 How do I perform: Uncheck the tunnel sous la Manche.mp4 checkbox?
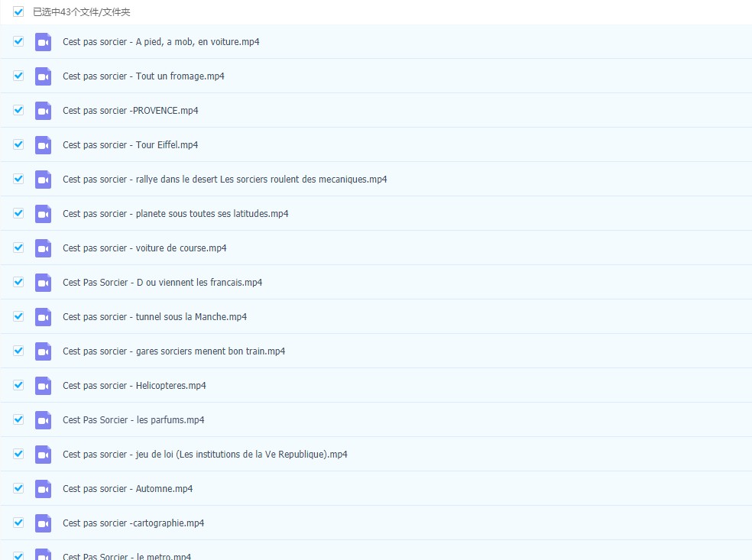coord(18,316)
